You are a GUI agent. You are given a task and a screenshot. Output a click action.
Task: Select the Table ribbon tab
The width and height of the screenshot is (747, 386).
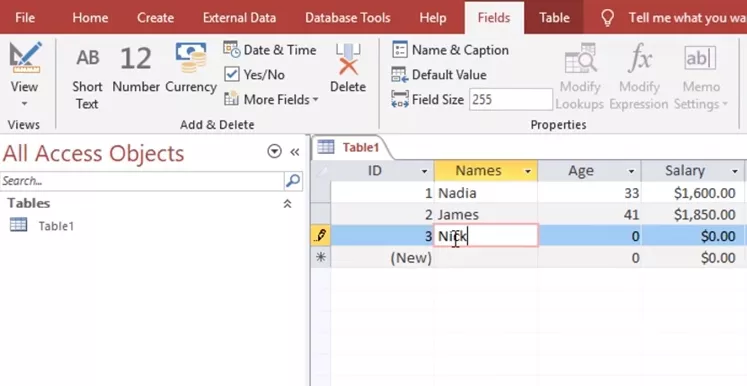coord(554,18)
